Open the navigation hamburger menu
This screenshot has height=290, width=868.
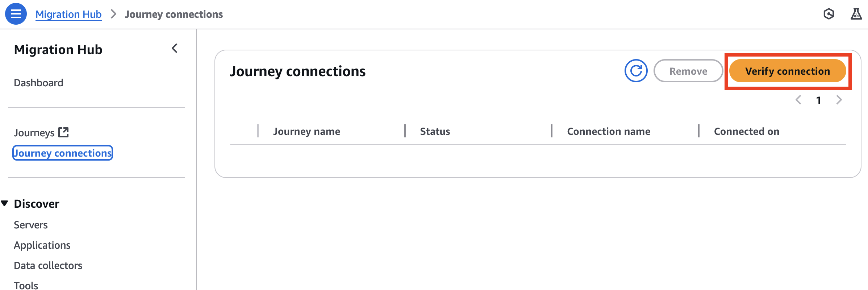pyautogui.click(x=15, y=14)
